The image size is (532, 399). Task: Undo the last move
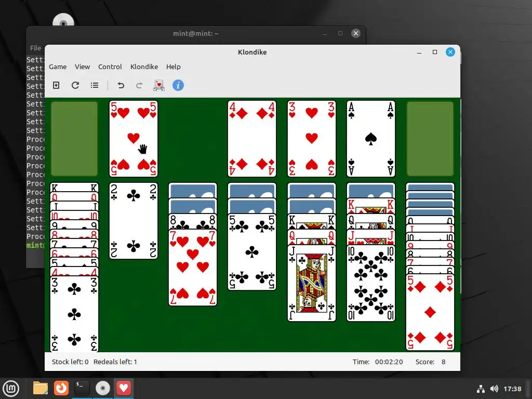click(121, 85)
